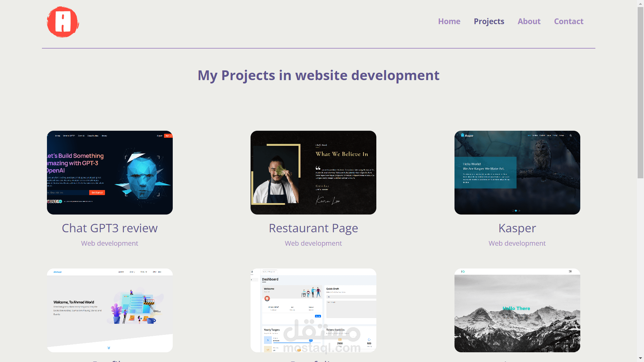Click Web development under Kasper
This screenshot has width=644, height=362.
517,243
